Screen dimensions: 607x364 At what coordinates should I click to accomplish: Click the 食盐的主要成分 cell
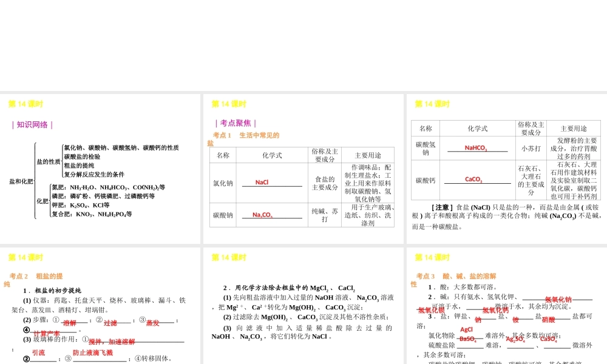point(325,183)
